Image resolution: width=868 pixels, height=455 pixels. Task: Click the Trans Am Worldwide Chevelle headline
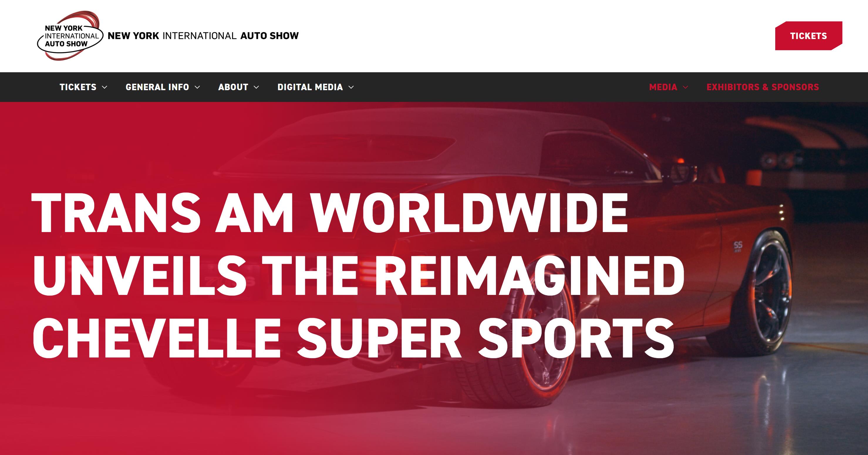(358, 275)
